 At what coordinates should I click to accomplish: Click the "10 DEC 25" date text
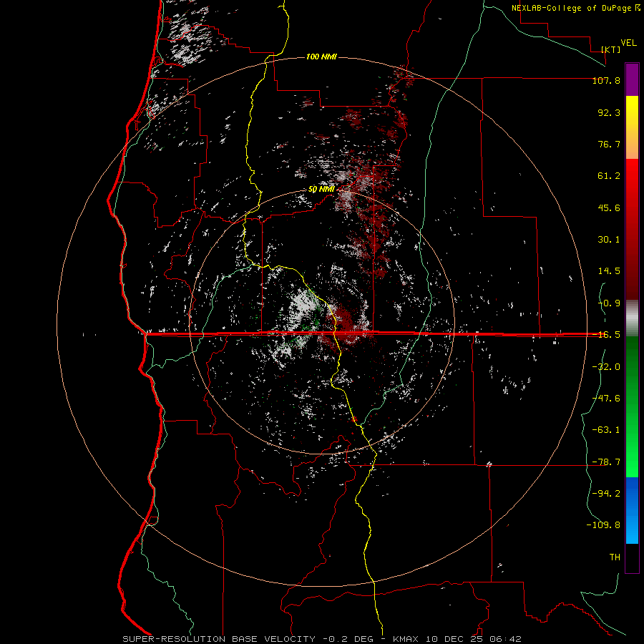454,639
